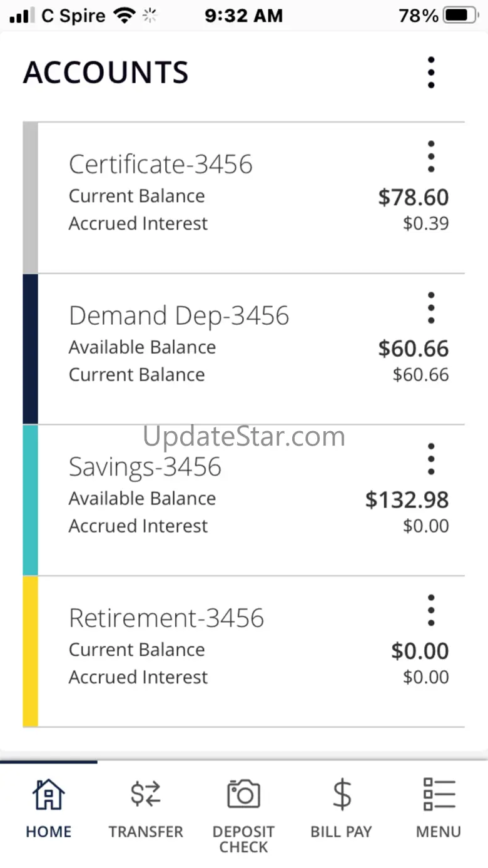Open Certificate-3456 three-dot options
This screenshot has height=868, width=488.
[431, 156]
